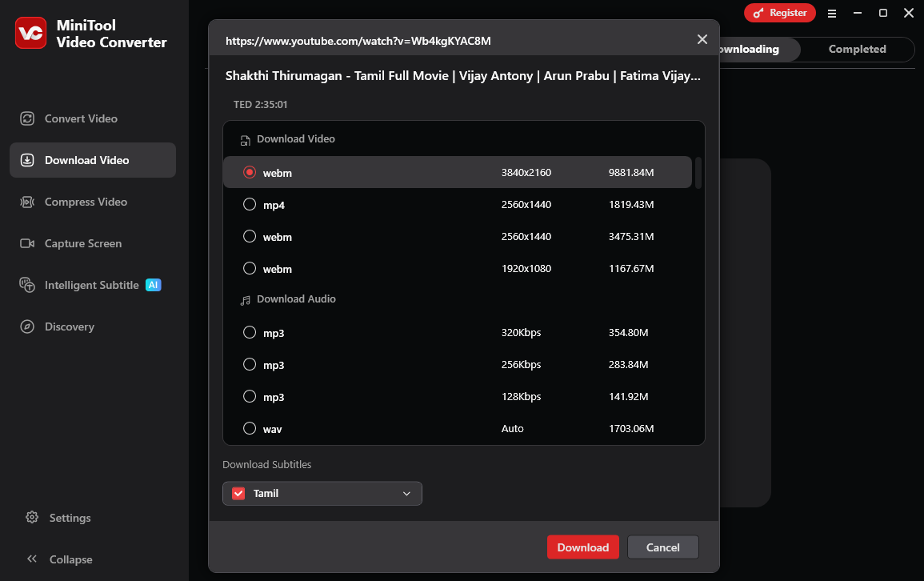Select the Convert Video sidebar icon

(x=28, y=118)
